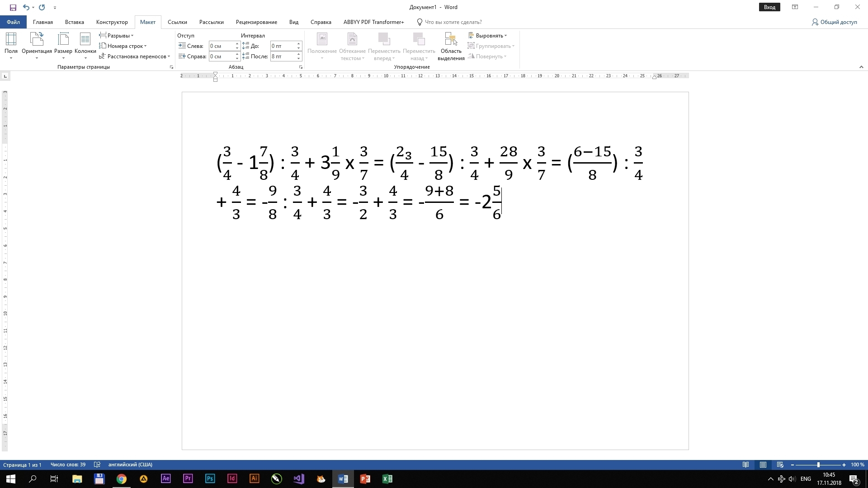
Task: Toggle the ribbon display options button
Action: tap(795, 7)
